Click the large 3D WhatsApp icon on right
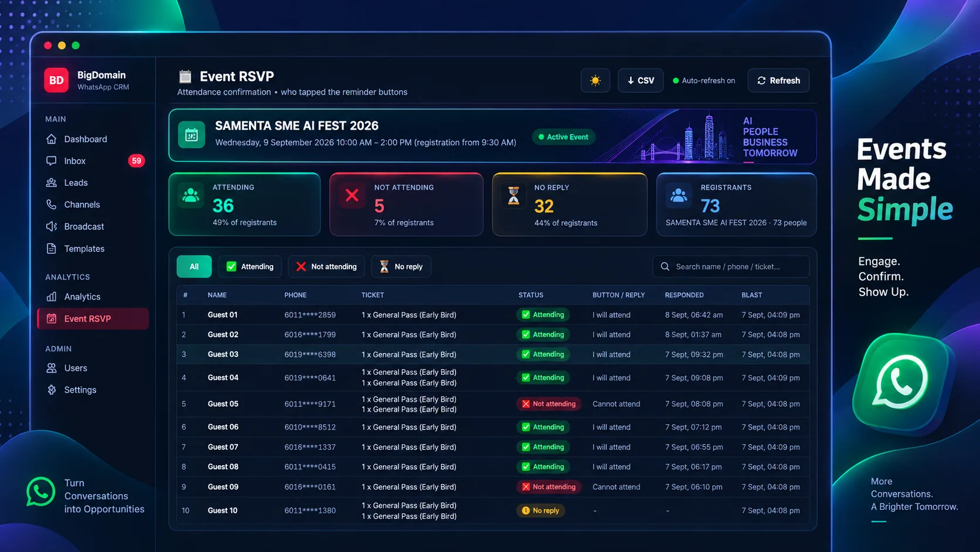This screenshot has height=552, width=980. coord(900,382)
